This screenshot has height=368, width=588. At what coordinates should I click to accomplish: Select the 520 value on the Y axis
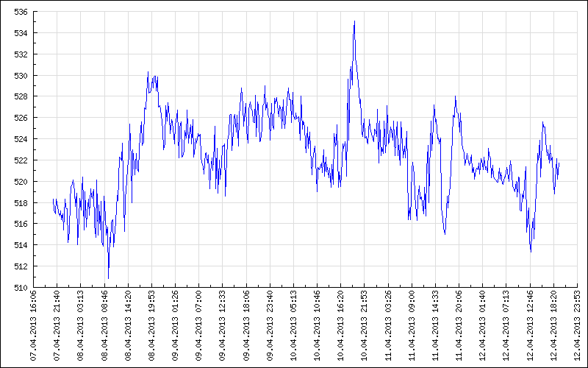pos(21,182)
